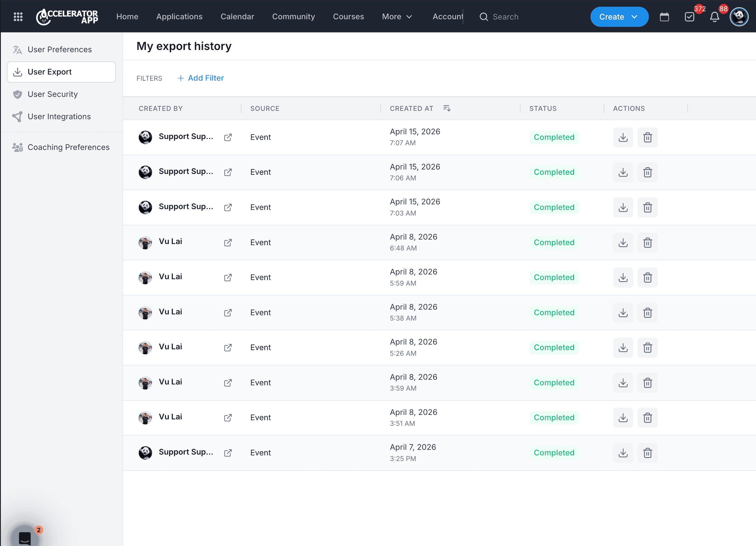
Task: Open the apps grid launcher icon
Action: 18,17
